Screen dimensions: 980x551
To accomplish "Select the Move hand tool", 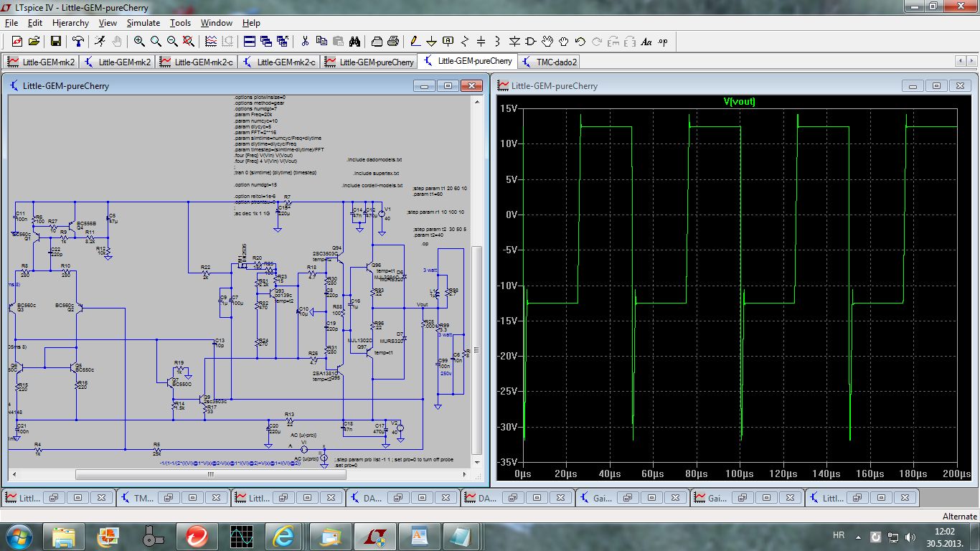I will click(547, 42).
